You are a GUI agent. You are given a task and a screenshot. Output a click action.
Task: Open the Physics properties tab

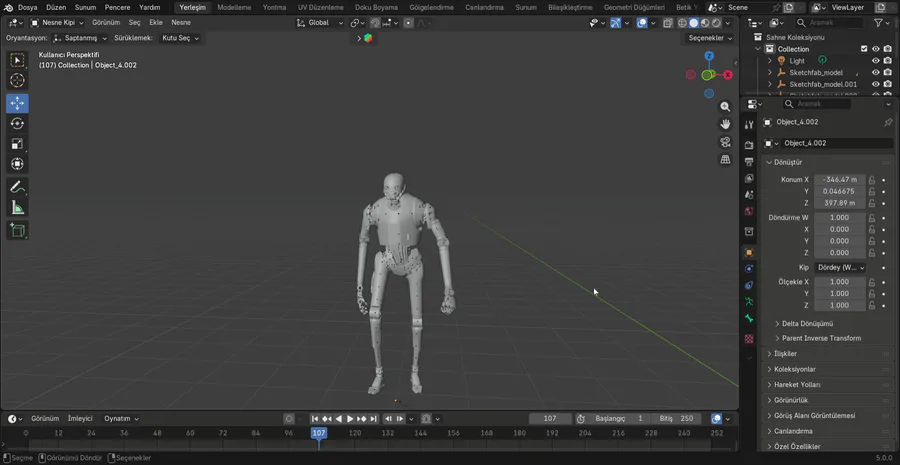tap(748, 269)
